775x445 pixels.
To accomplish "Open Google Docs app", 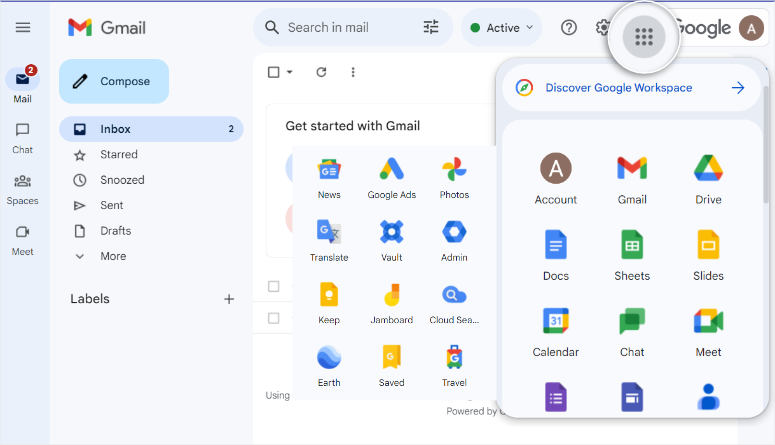I will pos(556,255).
